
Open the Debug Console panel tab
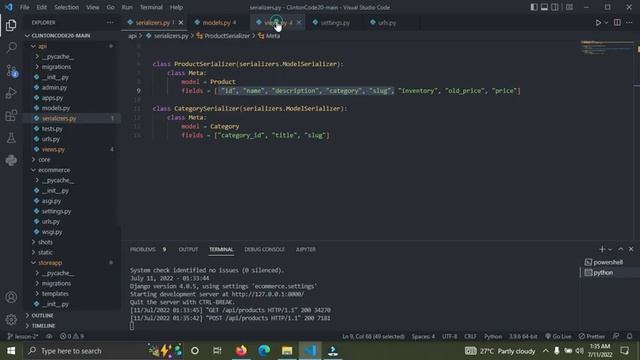[264, 249]
